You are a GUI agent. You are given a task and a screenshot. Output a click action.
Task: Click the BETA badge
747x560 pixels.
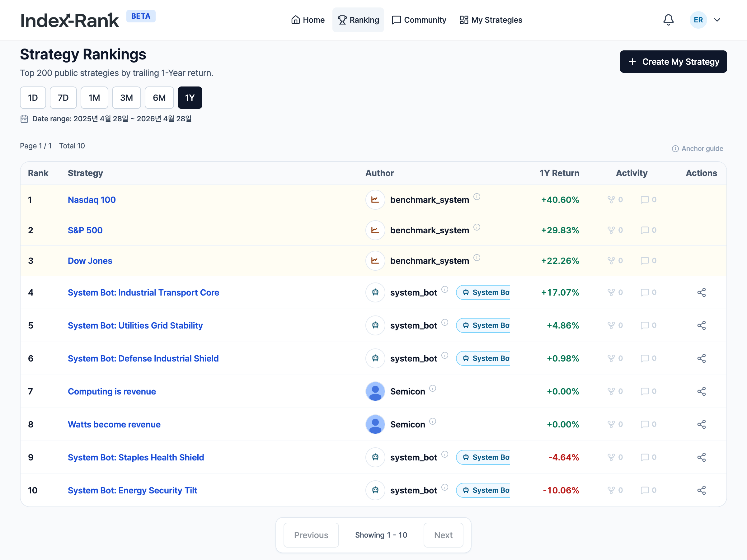(x=141, y=16)
